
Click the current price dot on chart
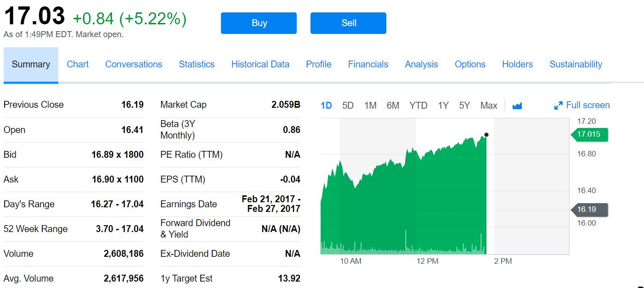(x=486, y=135)
